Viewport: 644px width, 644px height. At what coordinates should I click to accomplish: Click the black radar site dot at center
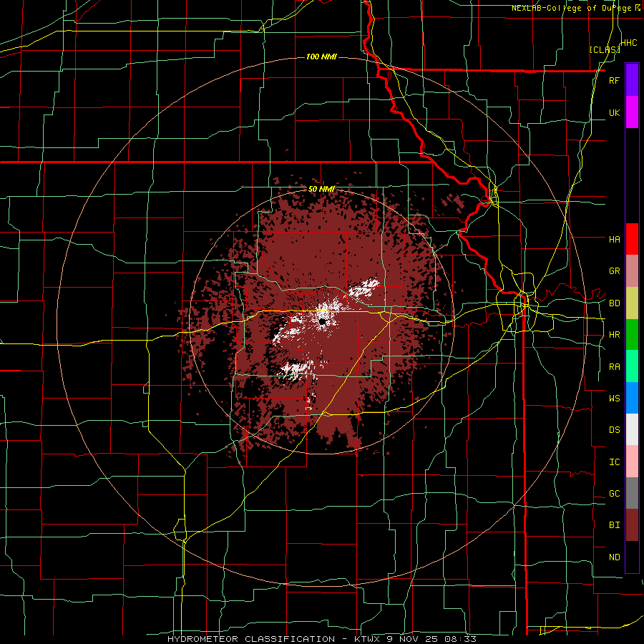[323, 322]
